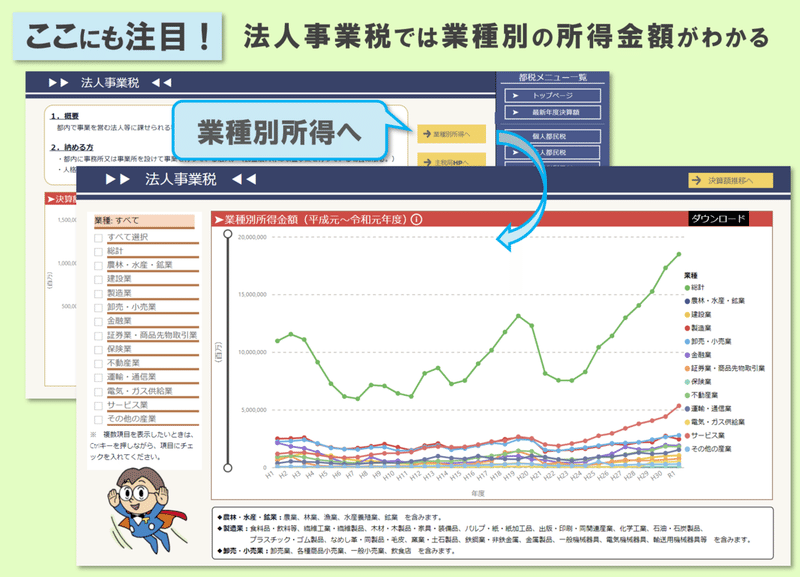
Task: Click the 農林・水産・鉱業 legend entry
Action: (x=714, y=301)
